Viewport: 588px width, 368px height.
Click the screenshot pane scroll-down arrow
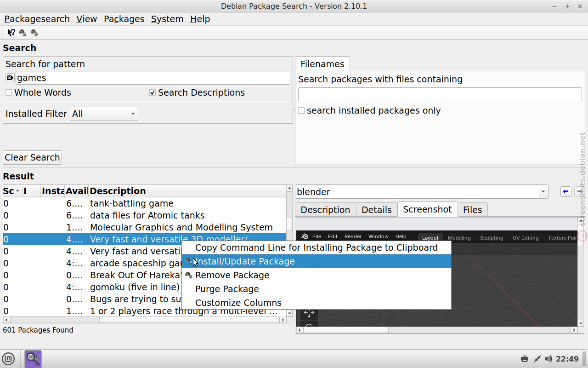[582, 323]
